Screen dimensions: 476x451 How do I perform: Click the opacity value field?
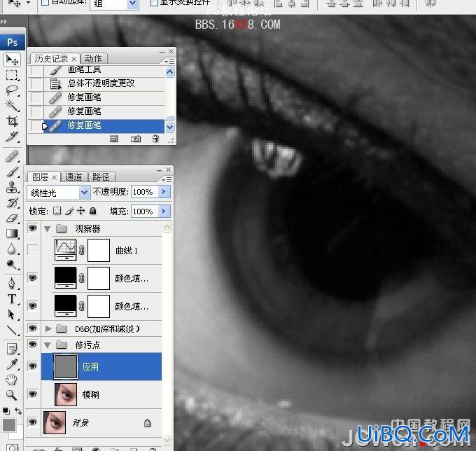point(145,192)
